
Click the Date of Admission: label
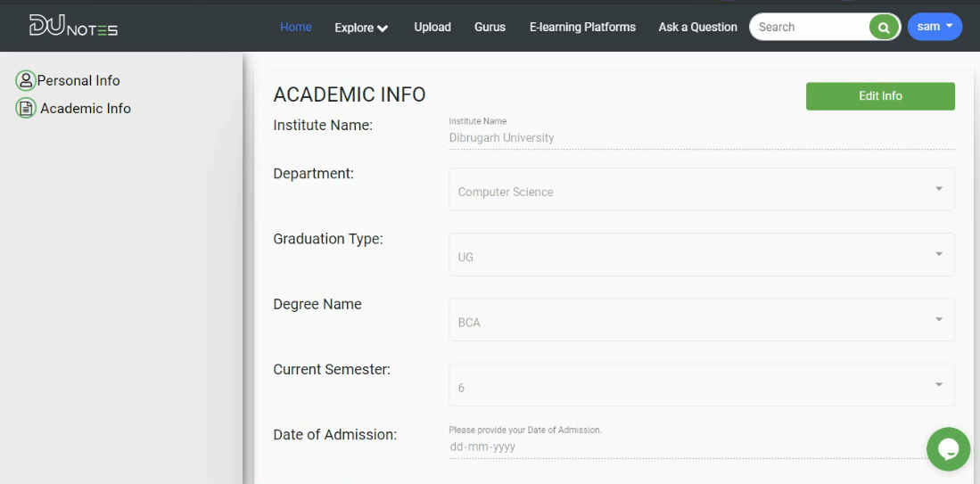click(335, 435)
